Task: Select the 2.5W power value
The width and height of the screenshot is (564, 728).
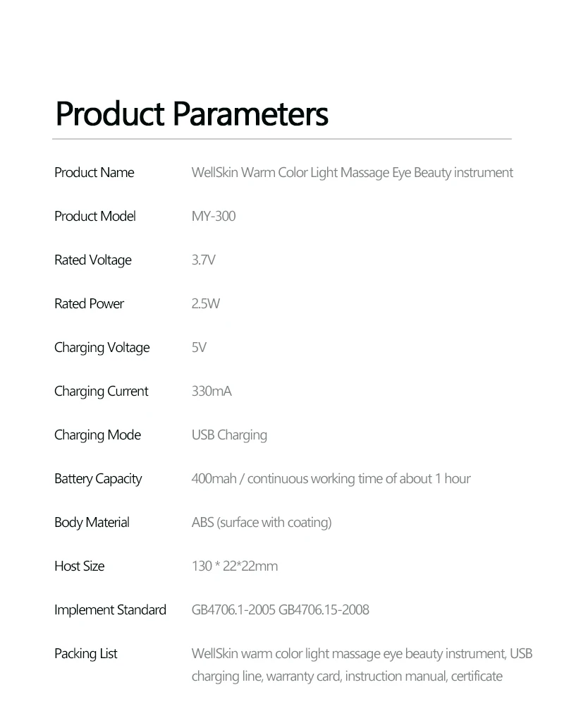Action: point(205,304)
